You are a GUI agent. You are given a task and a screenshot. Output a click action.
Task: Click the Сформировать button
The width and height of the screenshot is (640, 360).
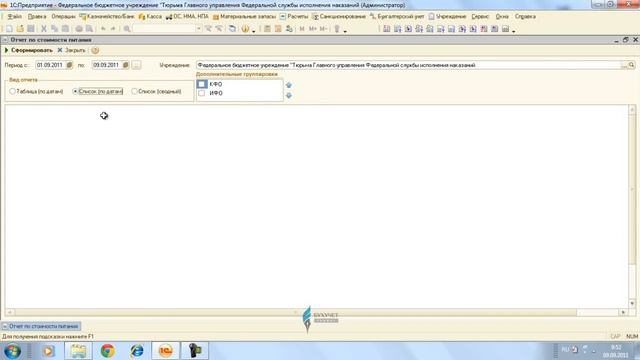(29, 50)
